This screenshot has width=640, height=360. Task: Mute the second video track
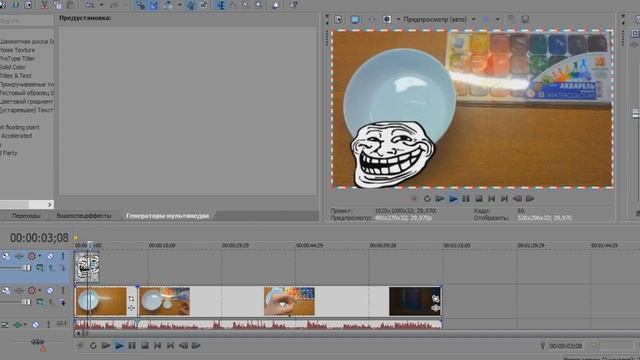tap(50, 291)
